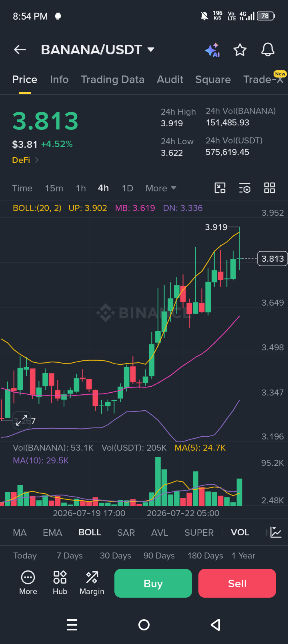This screenshot has width=288, height=644.
Task: Open the Audit tab
Action: pos(170,80)
